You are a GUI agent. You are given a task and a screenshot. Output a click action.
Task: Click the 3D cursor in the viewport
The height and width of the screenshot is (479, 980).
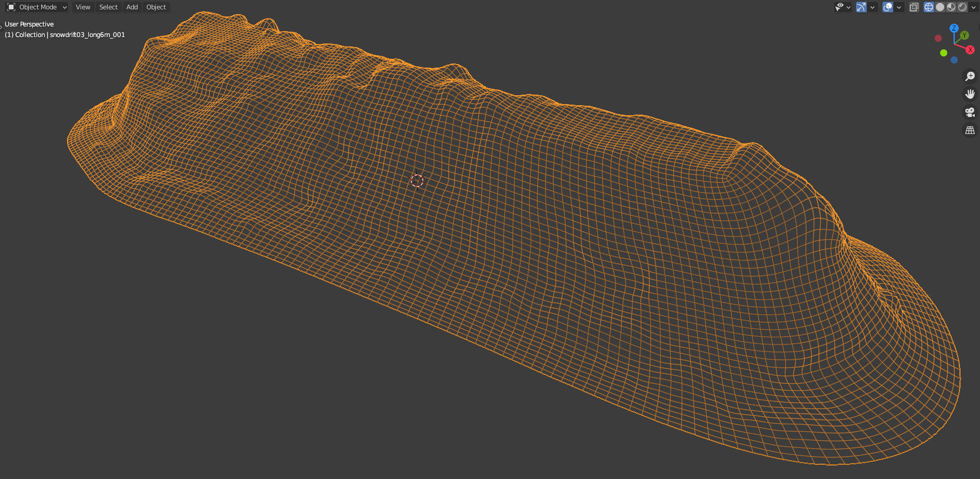coord(417,180)
